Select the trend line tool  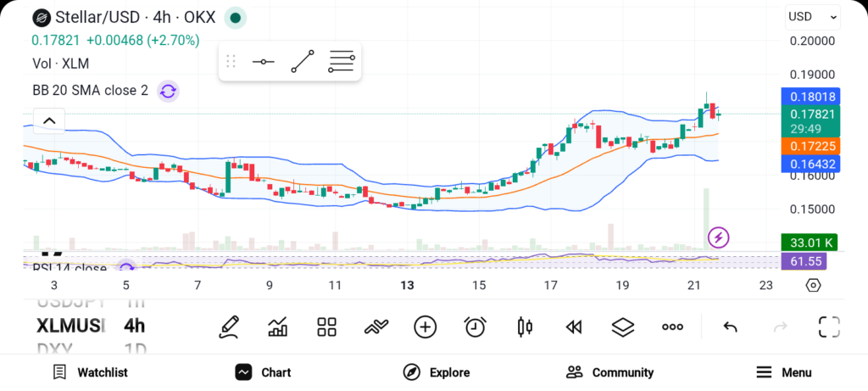tap(303, 61)
